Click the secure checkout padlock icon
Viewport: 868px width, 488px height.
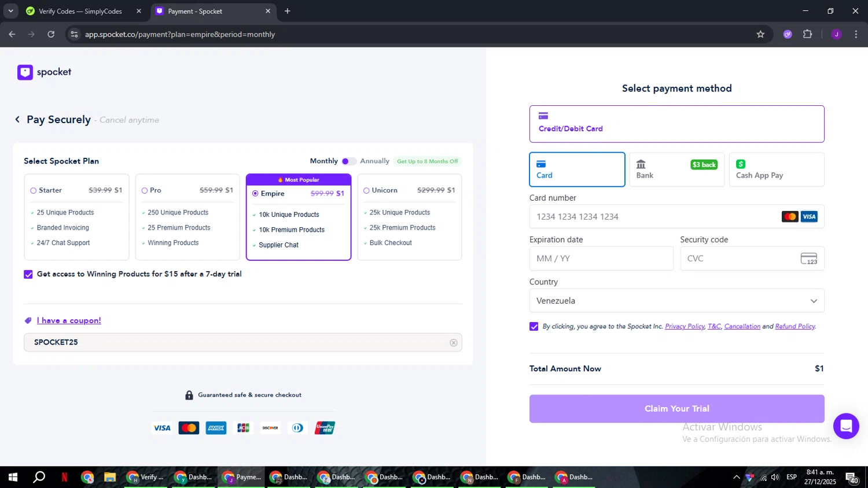189,395
